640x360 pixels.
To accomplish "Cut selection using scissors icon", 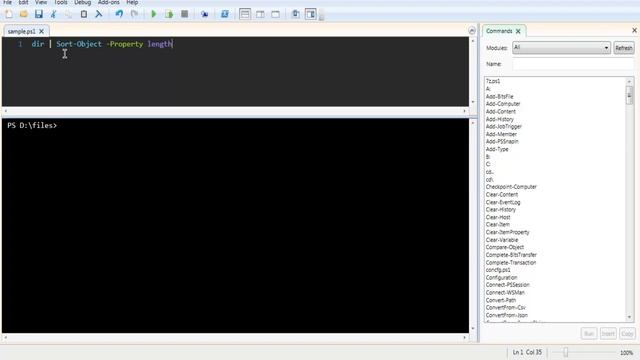I will [53, 14].
